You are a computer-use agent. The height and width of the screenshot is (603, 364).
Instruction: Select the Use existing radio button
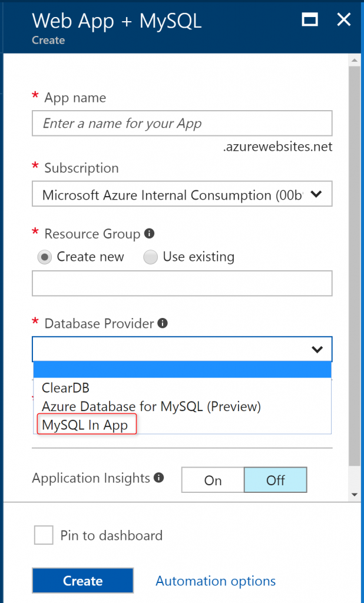click(x=151, y=257)
